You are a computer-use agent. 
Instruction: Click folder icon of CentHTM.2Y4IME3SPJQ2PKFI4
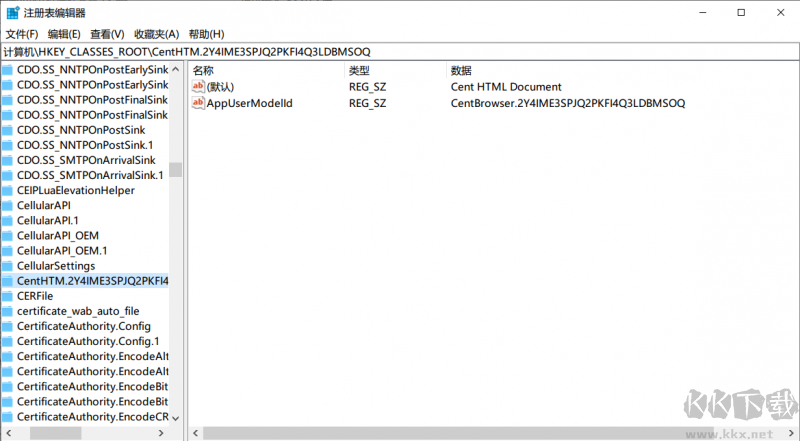pos(7,281)
